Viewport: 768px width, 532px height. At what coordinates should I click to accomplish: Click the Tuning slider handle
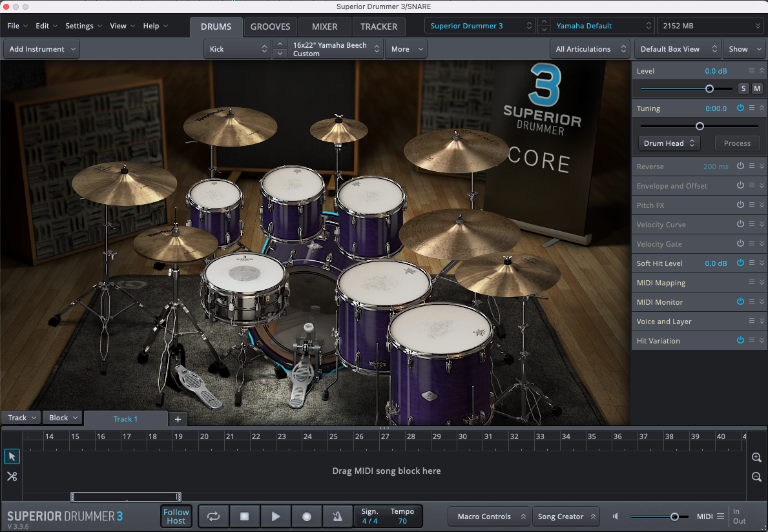click(x=700, y=127)
